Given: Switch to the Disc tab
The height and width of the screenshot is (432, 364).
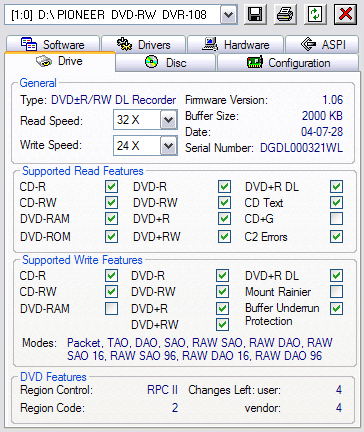Looking at the screenshot, I should 166,63.
